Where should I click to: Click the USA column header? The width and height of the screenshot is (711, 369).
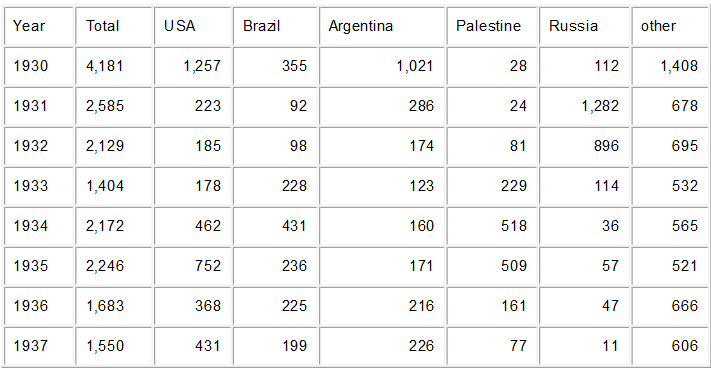pyautogui.click(x=193, y=26)
